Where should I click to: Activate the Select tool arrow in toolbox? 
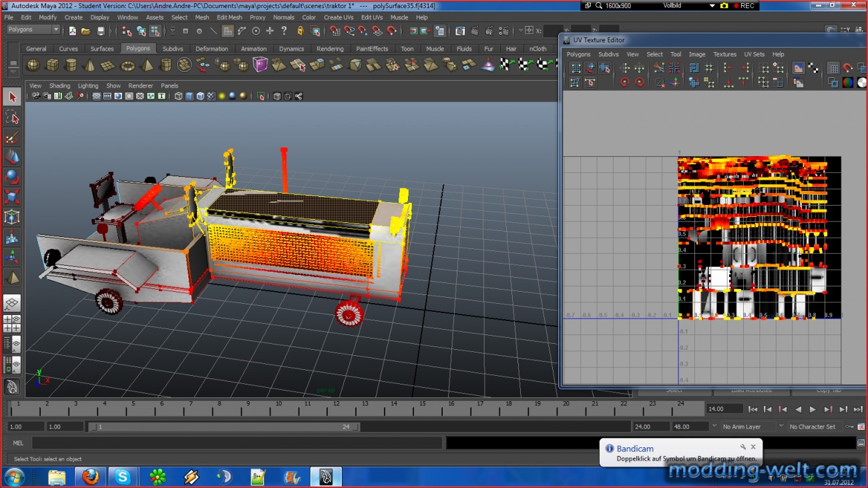point(12,97)
